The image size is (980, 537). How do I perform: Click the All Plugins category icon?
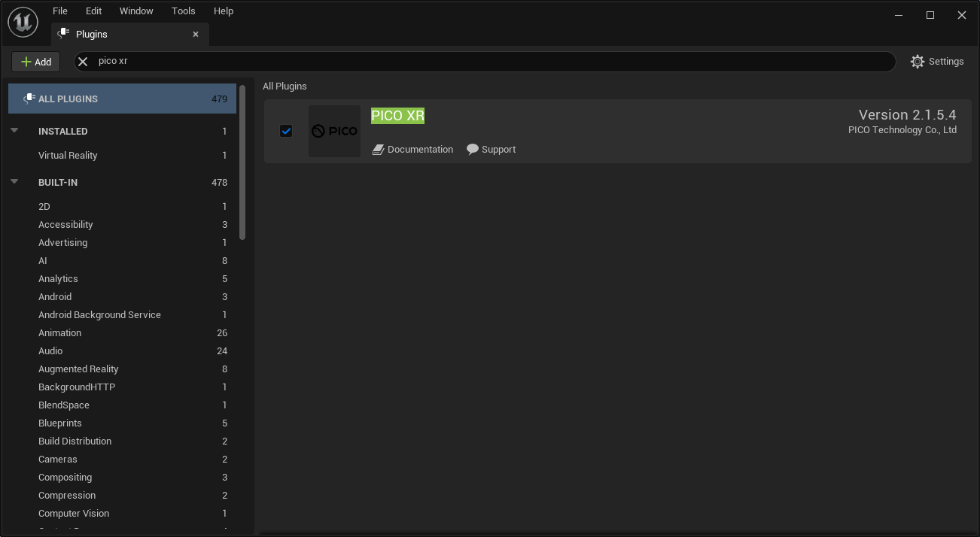point(29,99)
